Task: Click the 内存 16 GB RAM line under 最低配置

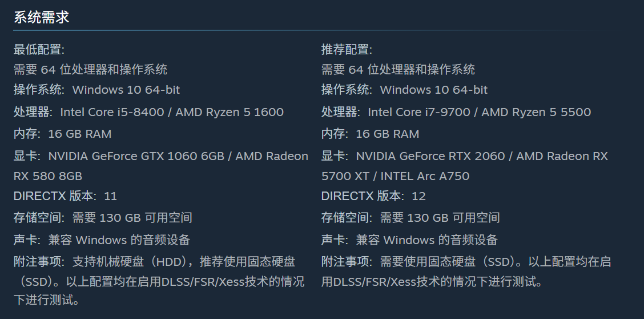Action: coord(63,134)
